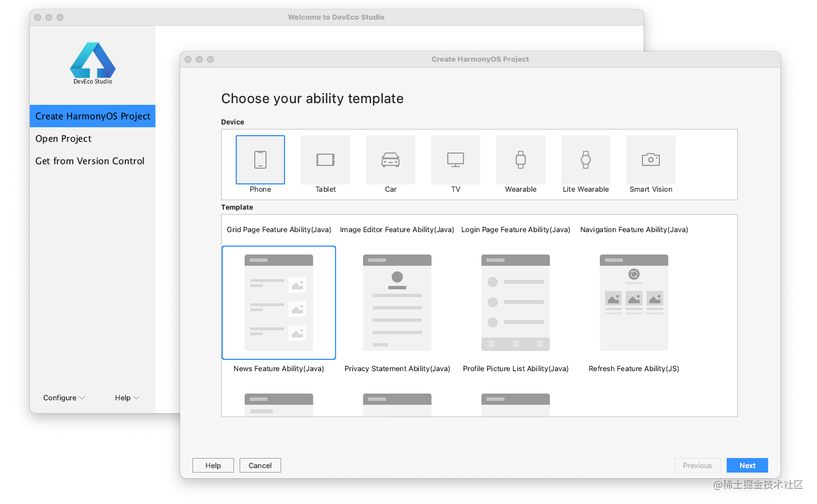
Task: Choose the Lite Wearable device icon
Action: tap(586, 160)
